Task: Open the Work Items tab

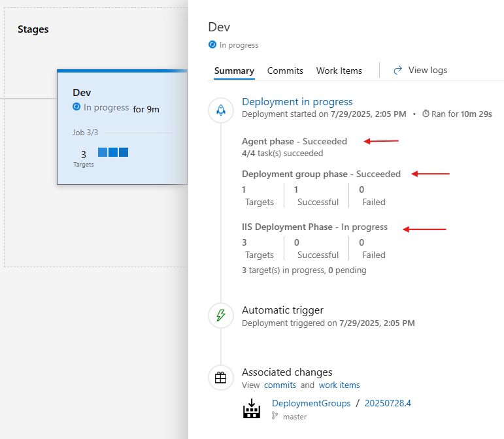Action: [339, 71]
